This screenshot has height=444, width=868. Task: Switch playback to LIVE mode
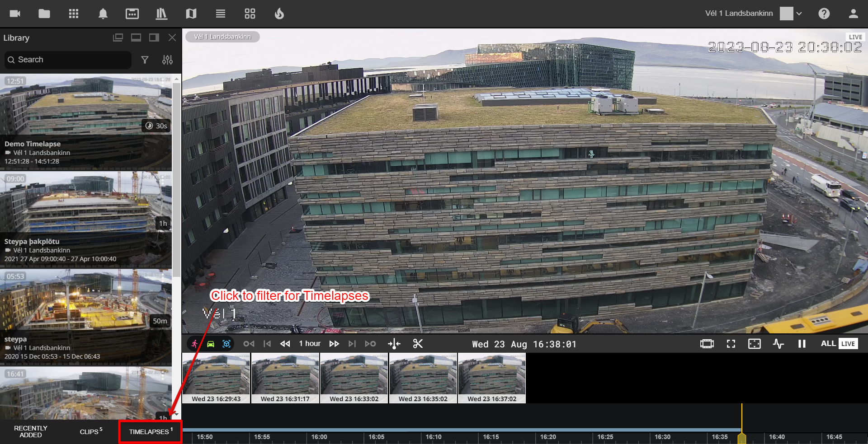pyautogui.click(x=848, y=344)
